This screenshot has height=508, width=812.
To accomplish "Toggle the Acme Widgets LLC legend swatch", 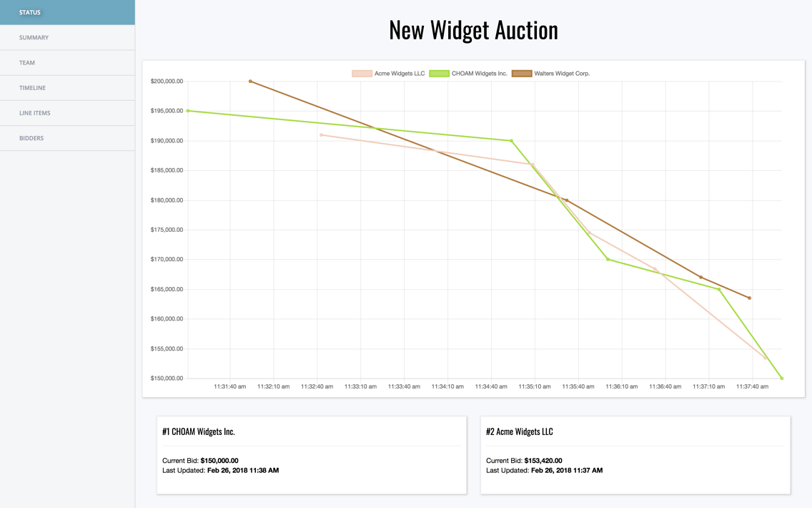I will coord(362,74).
